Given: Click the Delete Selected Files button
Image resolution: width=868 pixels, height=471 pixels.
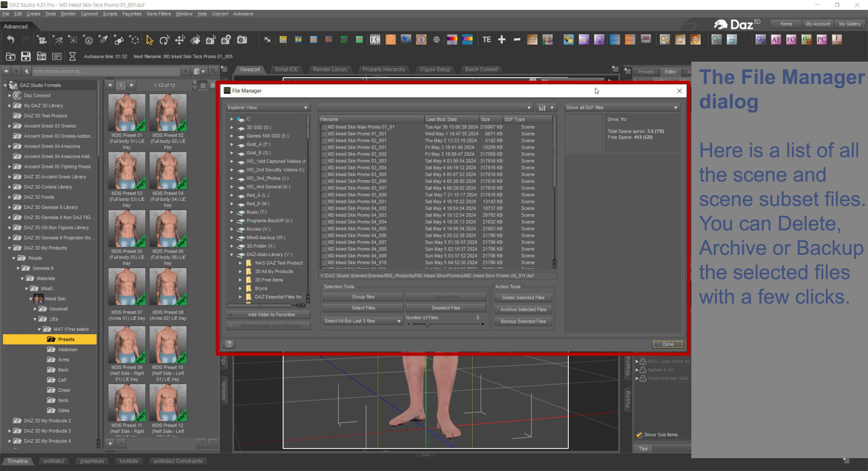Looking at the screenshot, I should [x=523, y=298].
